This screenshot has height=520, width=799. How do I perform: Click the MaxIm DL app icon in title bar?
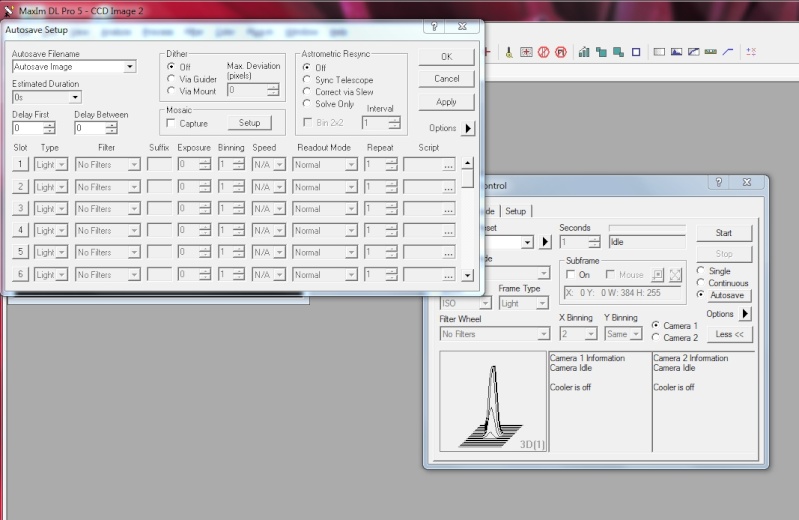coord(9,10)
